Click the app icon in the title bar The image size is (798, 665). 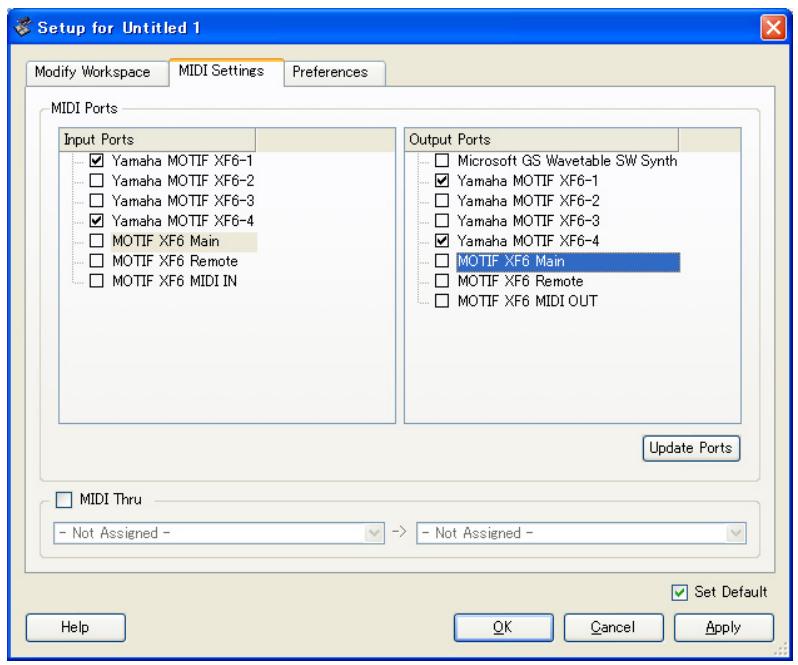pyautogui.click(x=22, y=26)
